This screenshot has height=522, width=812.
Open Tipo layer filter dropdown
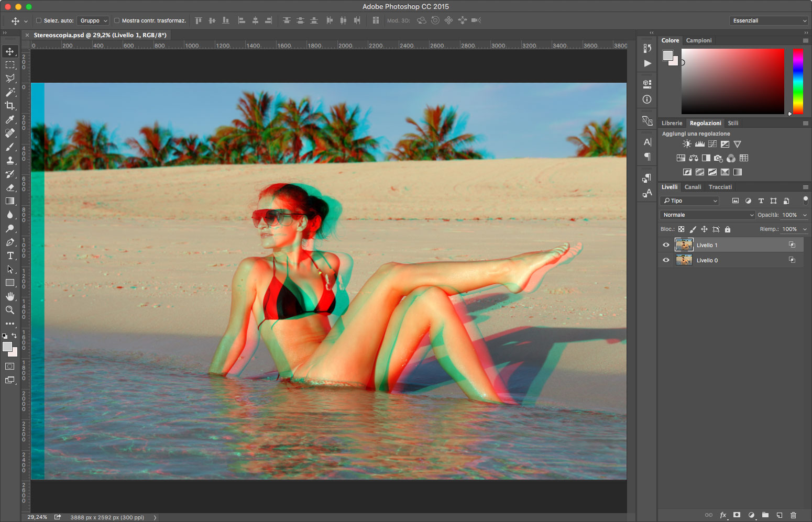coord(689,201)
